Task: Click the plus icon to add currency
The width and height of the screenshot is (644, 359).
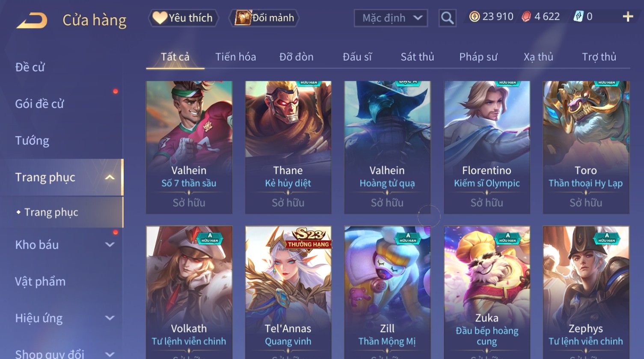Action: [628, 17]
